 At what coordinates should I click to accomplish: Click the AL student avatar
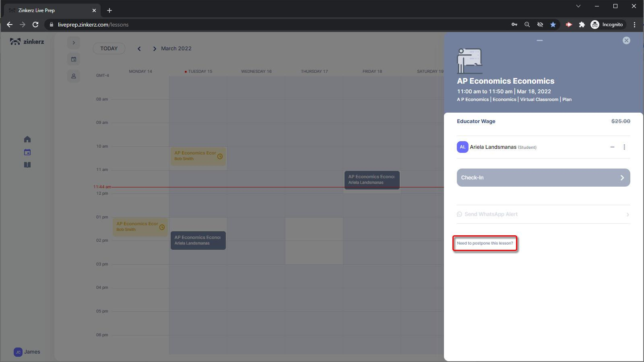click(x=462, y=147)
